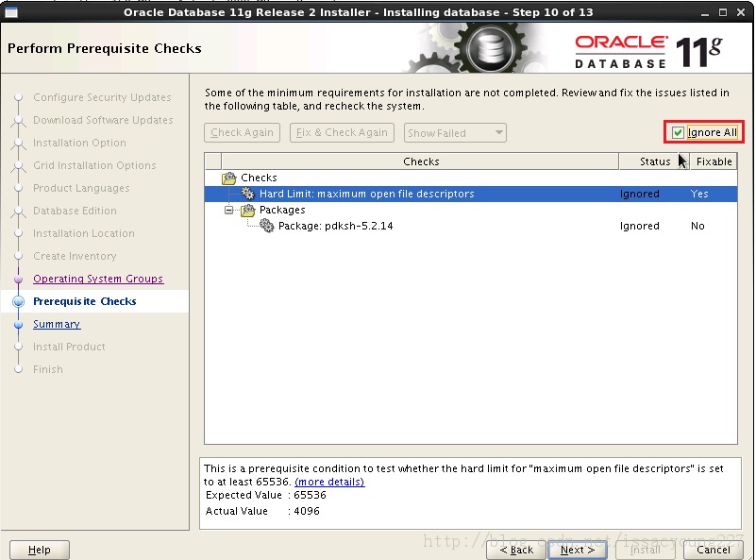Open the Operating System Groups step link
756x560 pixels.
click(x=97, y=279)
